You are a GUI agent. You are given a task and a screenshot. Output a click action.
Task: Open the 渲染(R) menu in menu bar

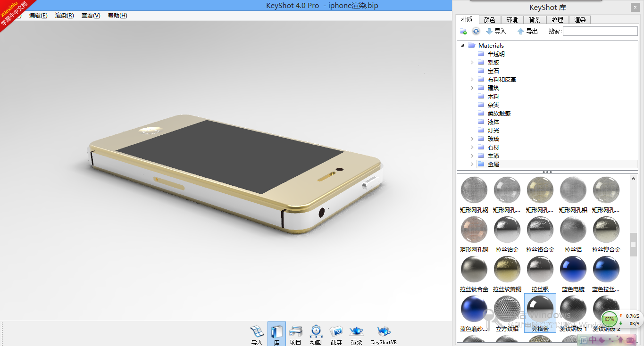(65, 15)
